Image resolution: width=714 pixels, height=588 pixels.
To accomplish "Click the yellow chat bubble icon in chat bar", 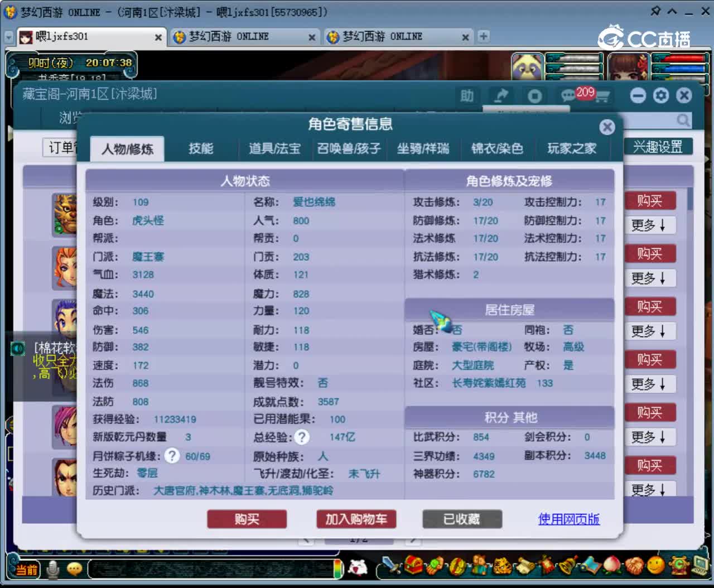I will click(74, 569).
